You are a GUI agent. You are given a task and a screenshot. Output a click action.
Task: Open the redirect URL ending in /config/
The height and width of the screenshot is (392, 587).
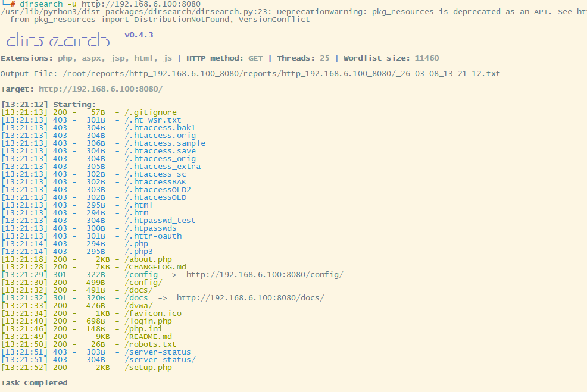265,275
